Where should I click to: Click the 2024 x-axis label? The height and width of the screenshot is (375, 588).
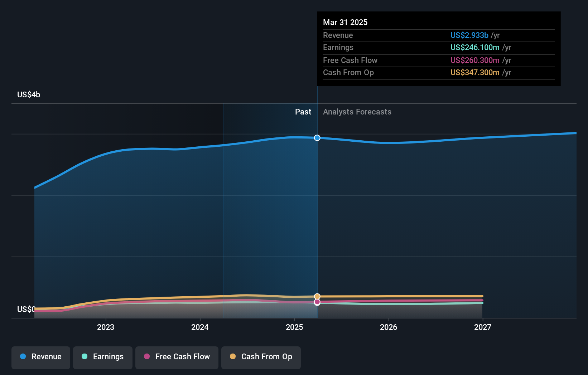200,327
